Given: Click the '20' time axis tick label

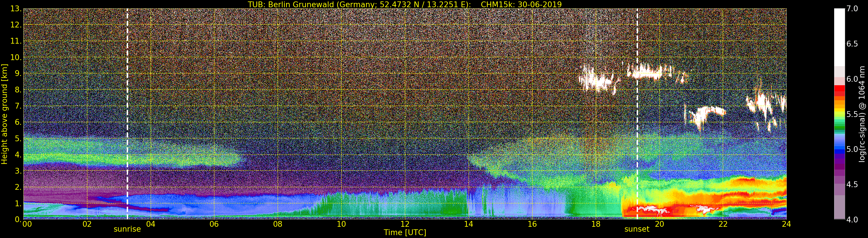Looking at the screenshot, I should 659,224.
